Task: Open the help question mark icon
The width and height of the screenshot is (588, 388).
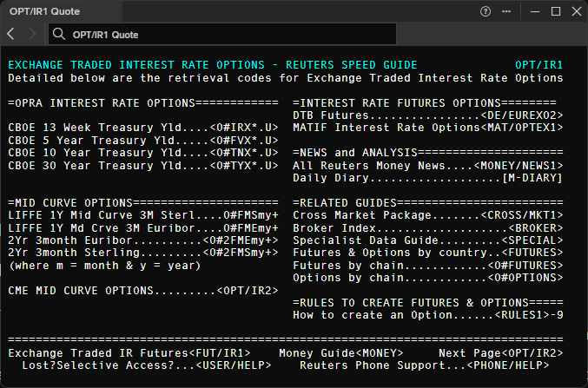Action: pyautogui.click(x=486, y=11)
